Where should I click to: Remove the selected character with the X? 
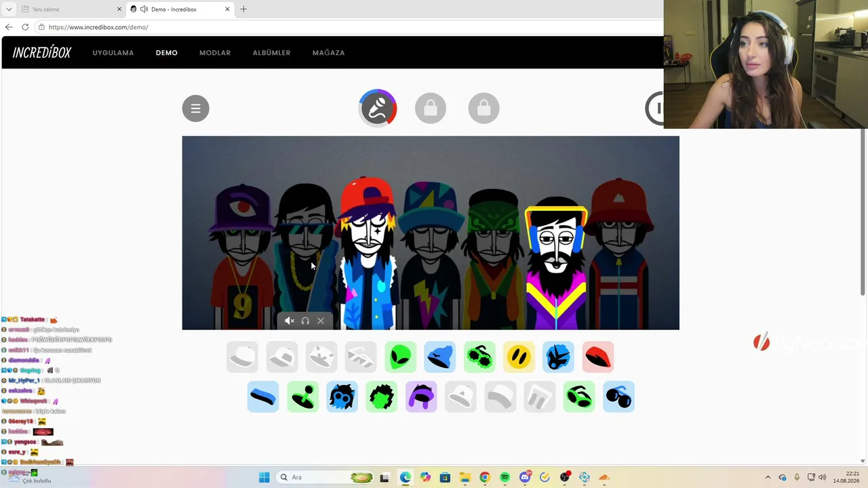[x=321, y=321]
